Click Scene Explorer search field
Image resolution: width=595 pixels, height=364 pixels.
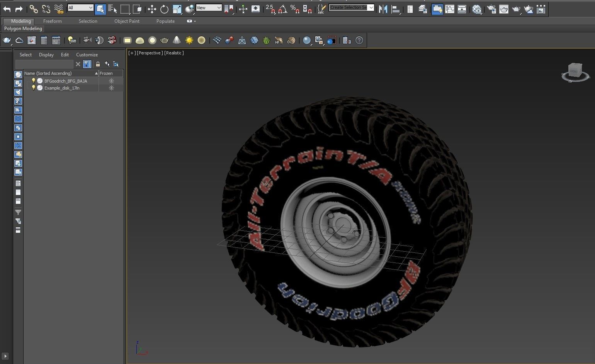point(44,64)
